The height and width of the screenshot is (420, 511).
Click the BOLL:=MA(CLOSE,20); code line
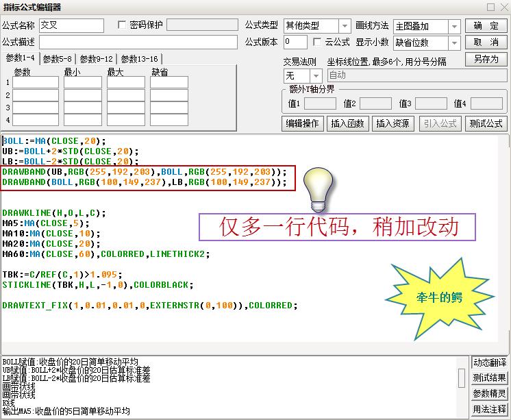[54, 141]
